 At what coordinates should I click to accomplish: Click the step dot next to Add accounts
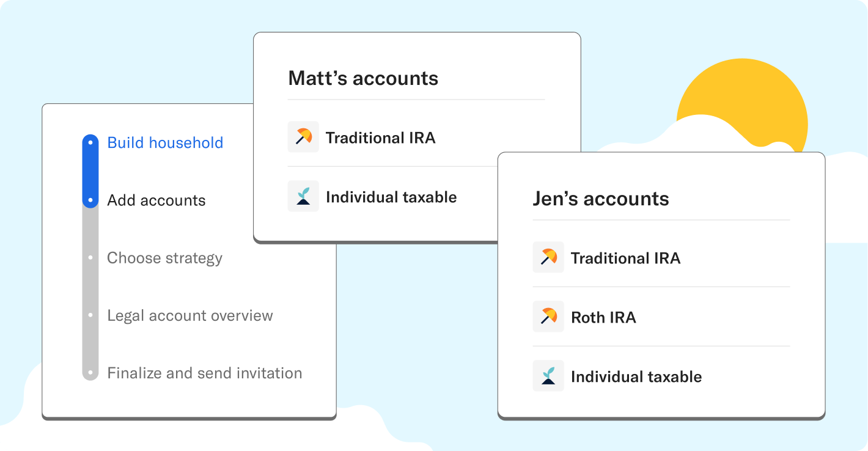point(90,200)
